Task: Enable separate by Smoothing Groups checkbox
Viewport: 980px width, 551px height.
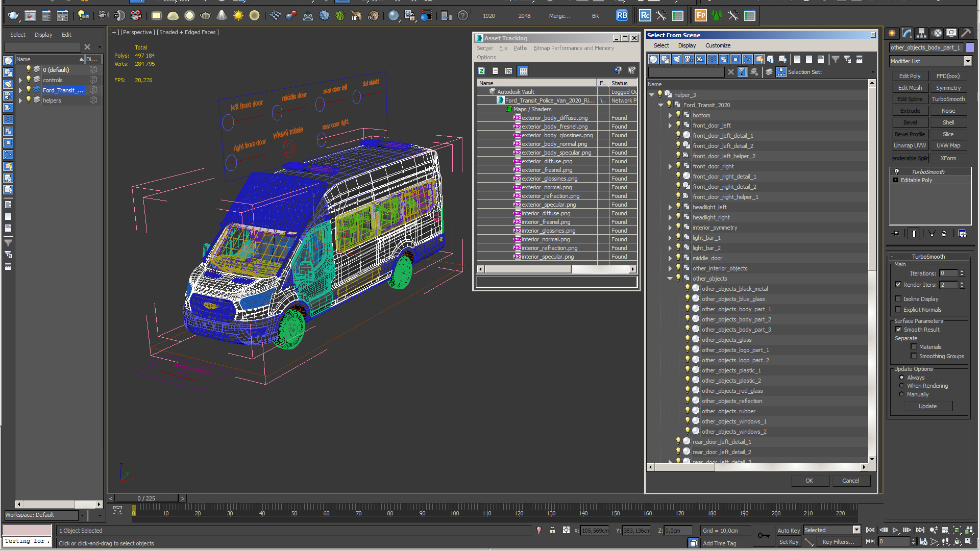Action: pos(914,356)
